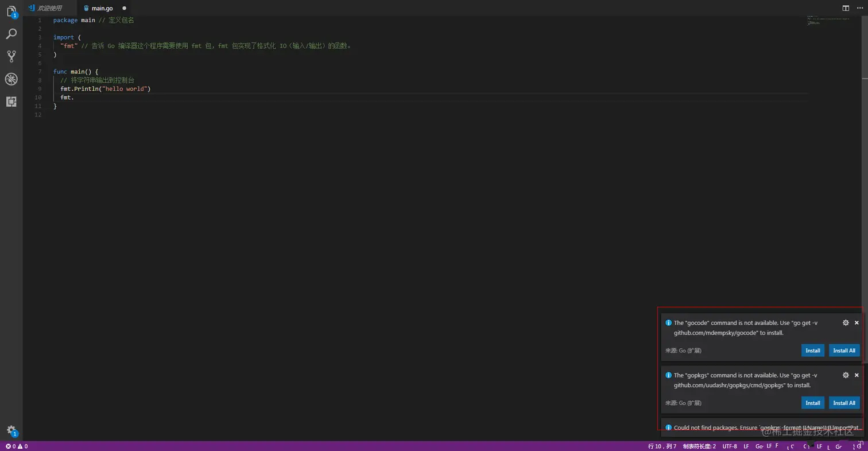Click line number 12 in the gutter
The height and width of the screenshot is (451, 868).
pyautogui.click(x=38, y=115)
